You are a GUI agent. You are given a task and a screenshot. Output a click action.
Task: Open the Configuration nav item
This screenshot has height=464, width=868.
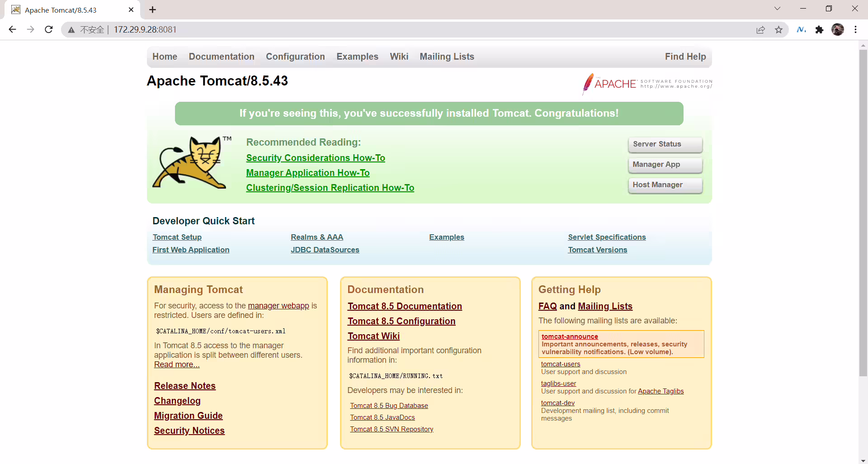click(x=295, y=57)
